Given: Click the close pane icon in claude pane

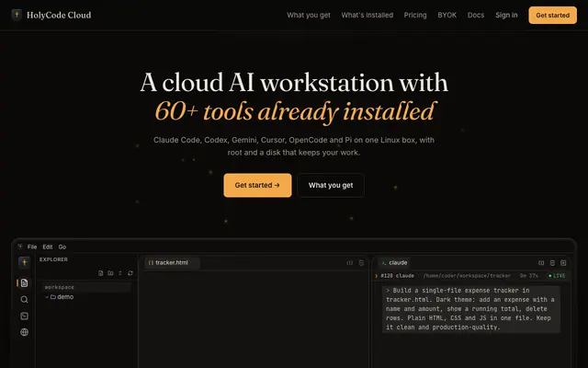Looking at the screenshot, I should click(563, 263).
